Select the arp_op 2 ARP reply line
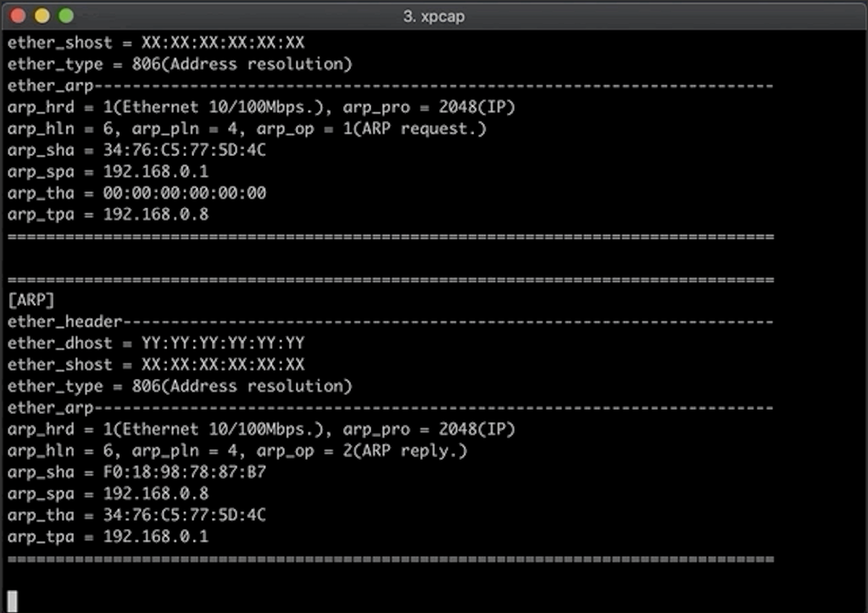 pyautogui.click(x=246, y=450)
